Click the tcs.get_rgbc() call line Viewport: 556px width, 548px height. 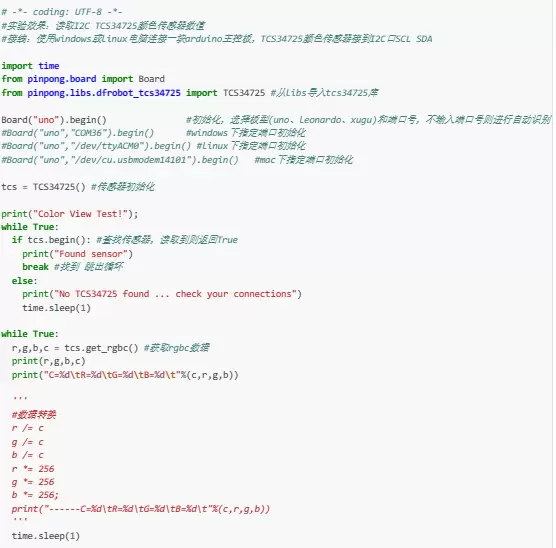tap(75, 348)
